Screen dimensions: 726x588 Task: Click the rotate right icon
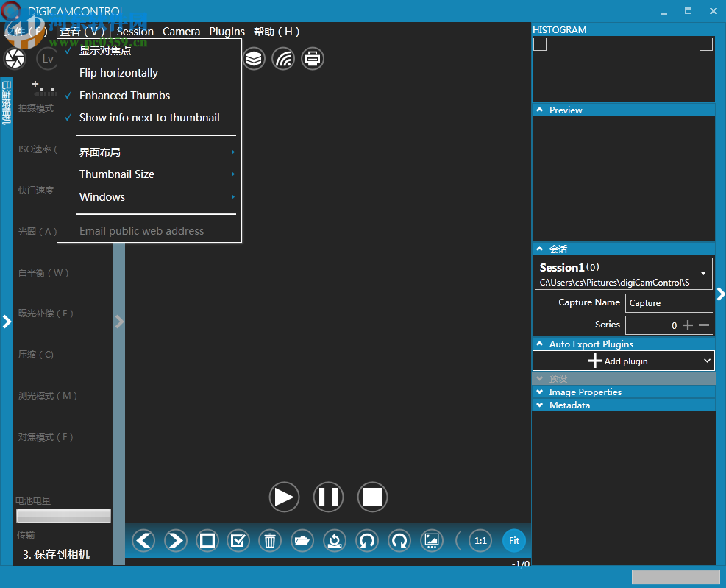coord(399,540)
